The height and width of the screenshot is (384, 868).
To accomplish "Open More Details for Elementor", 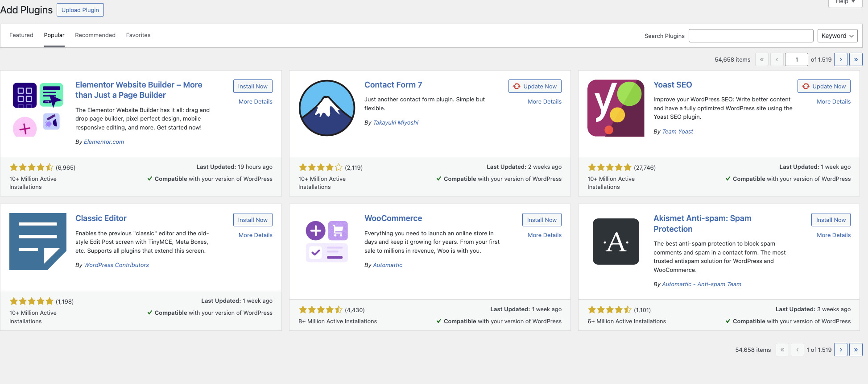I will click(x=256, y=102).
